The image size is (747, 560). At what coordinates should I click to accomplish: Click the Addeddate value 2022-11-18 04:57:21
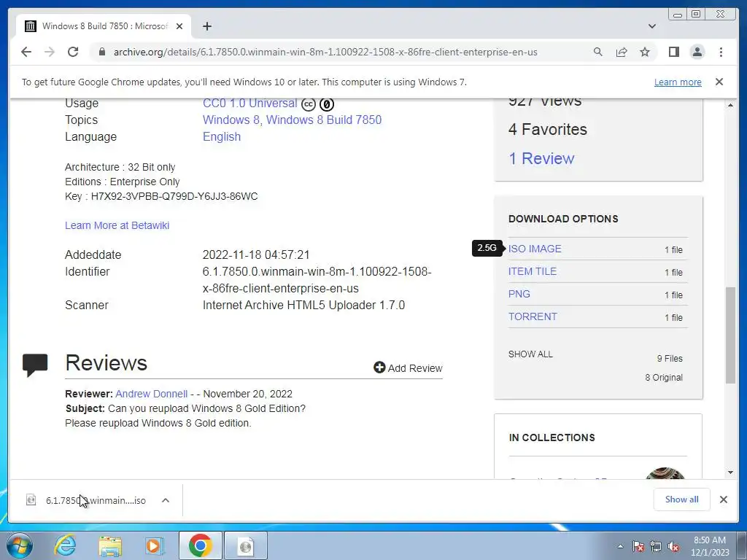[256, 254]
